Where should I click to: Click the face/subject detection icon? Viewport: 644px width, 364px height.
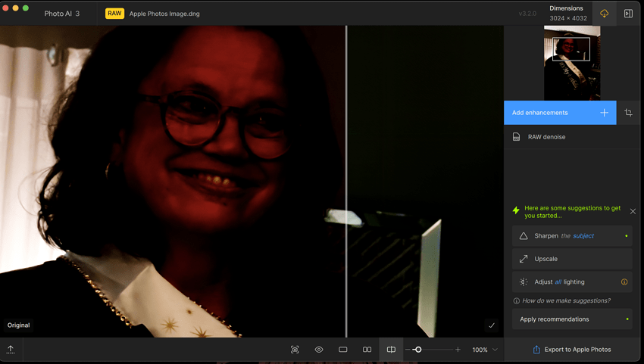click(x=295, y=350)
